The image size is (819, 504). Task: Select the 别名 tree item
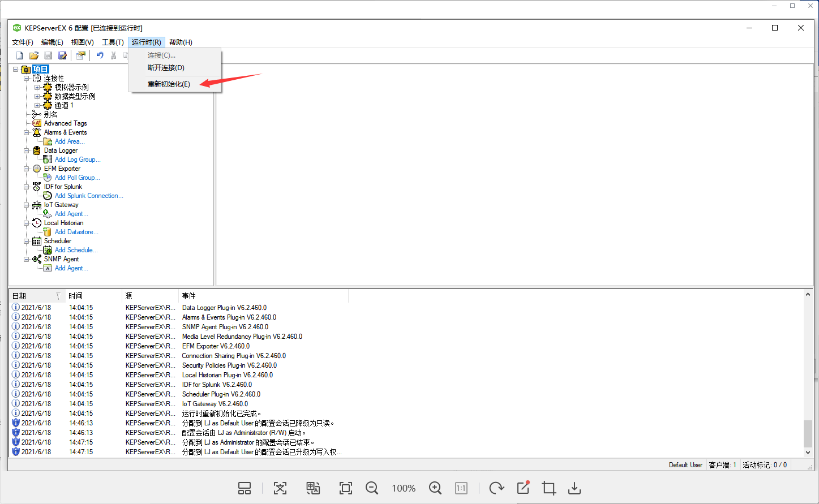click(51, 114)
